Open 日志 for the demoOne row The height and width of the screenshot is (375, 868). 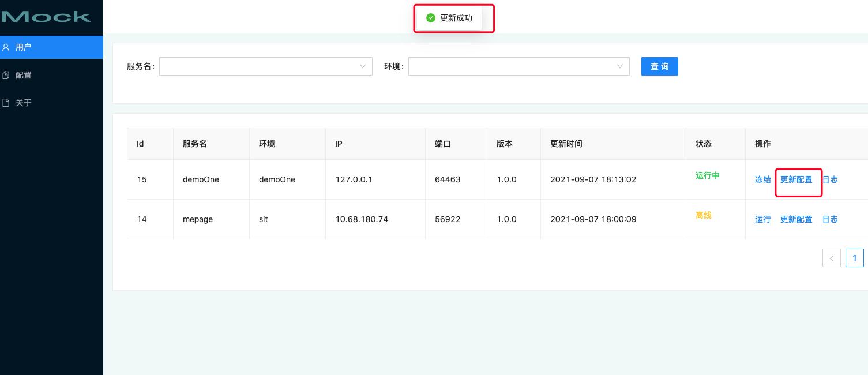click(830, 179)
